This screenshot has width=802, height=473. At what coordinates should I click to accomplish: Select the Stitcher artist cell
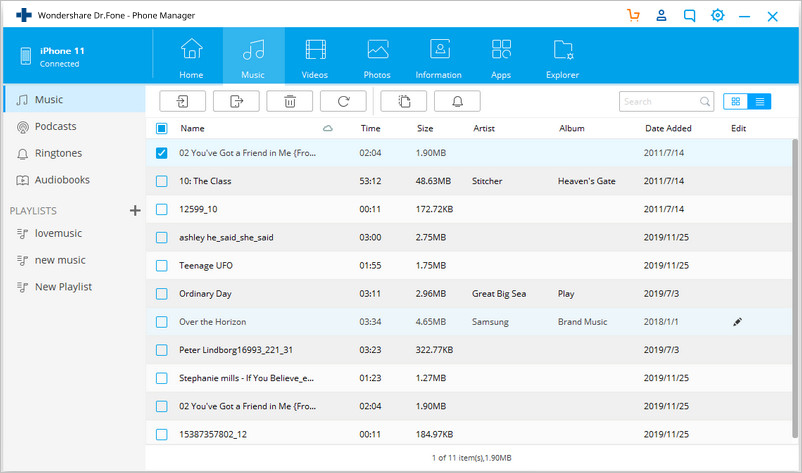[x=487, y=181]
